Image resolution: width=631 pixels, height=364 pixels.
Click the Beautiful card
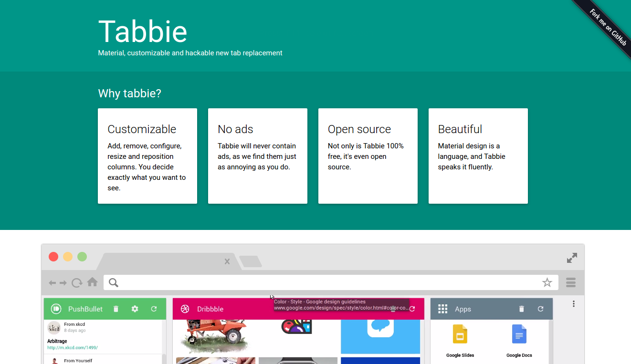click(x=478, y=156)
